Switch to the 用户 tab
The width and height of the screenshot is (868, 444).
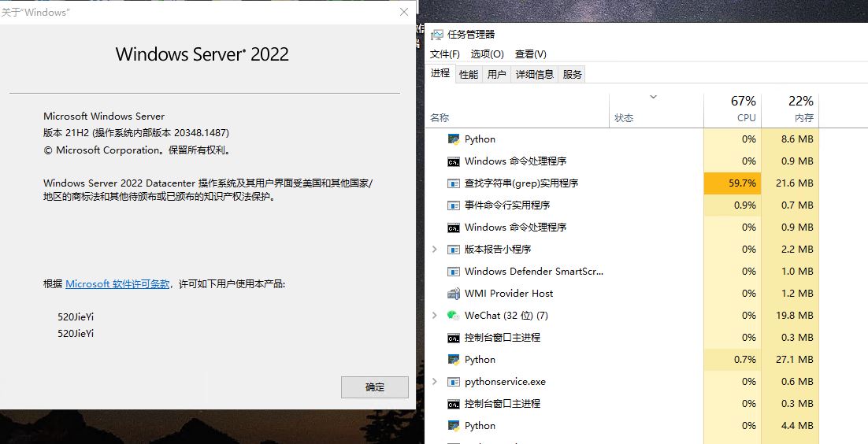[x=496, y=74]
